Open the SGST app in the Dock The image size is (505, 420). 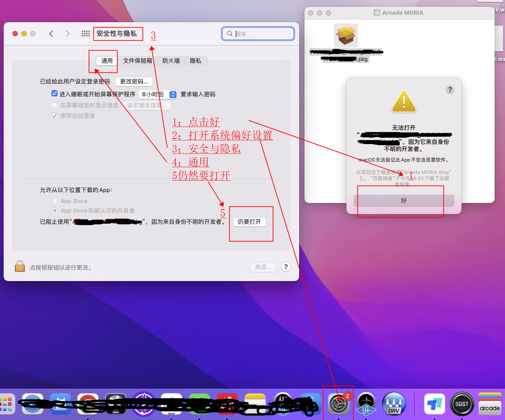click(x=462, y=404)
